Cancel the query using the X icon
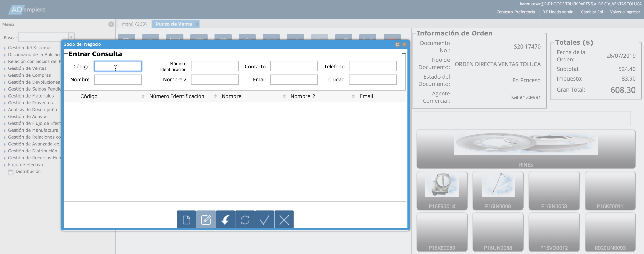 [284, 219]
